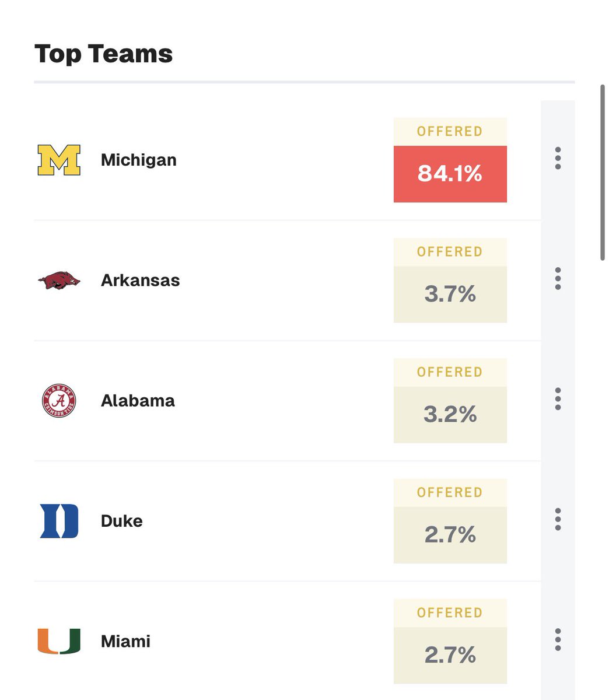Click the Miami orange-green U logo

point(59,641)
